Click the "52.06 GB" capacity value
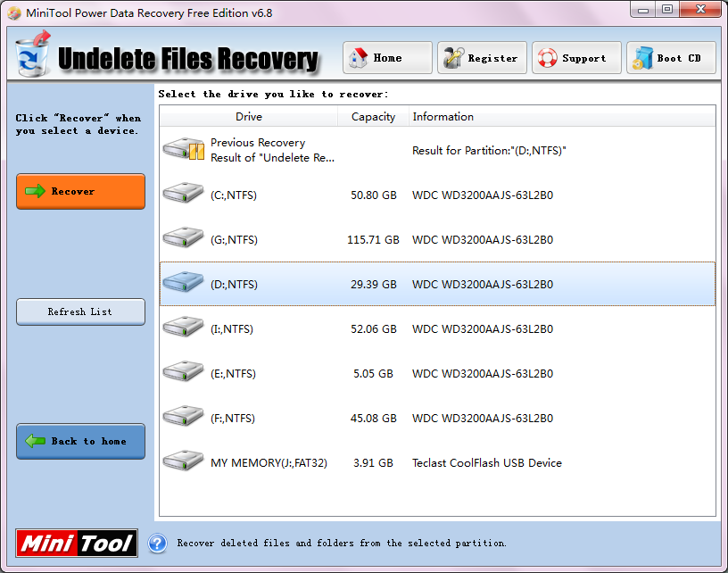This screenshot has width=728, height=573. coord(373,328)
